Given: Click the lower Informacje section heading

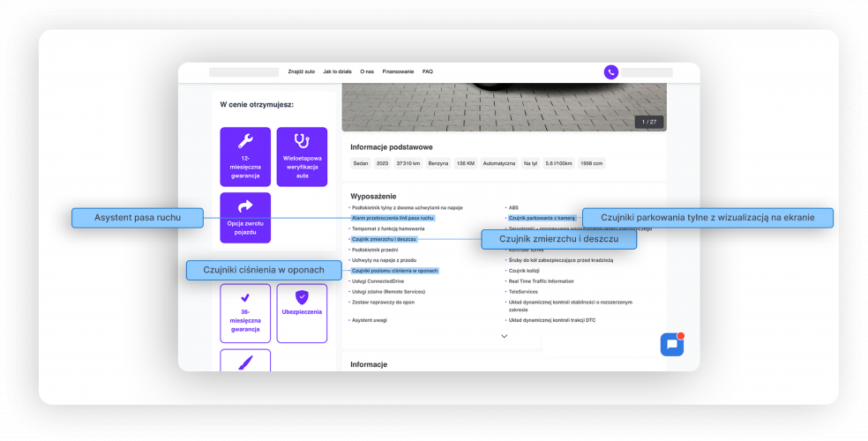Looking at the screenshot, I should pyautogui.click(x=369, y=364).
